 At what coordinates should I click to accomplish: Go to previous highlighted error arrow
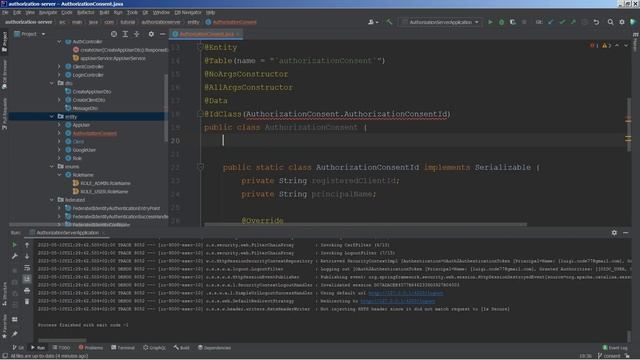[x=617, y=45]
